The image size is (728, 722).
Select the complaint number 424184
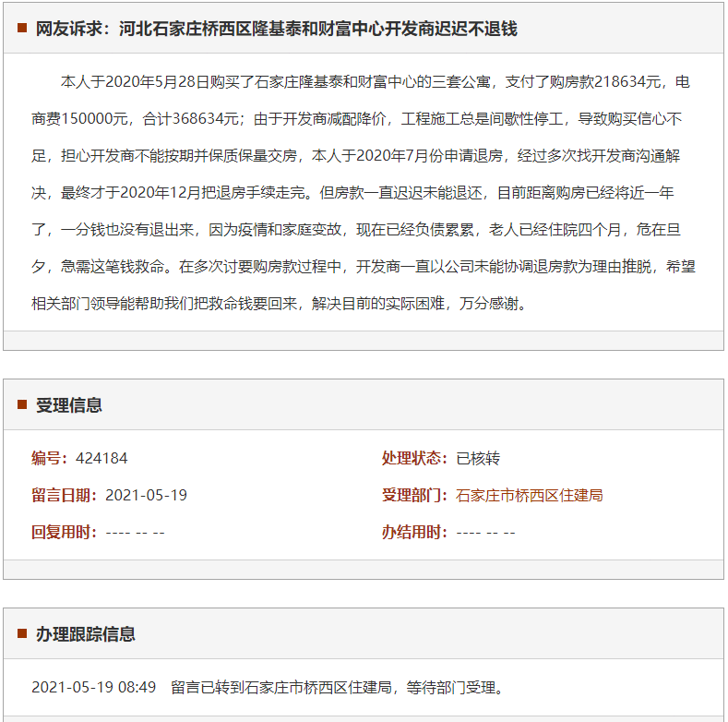(101, 458)
